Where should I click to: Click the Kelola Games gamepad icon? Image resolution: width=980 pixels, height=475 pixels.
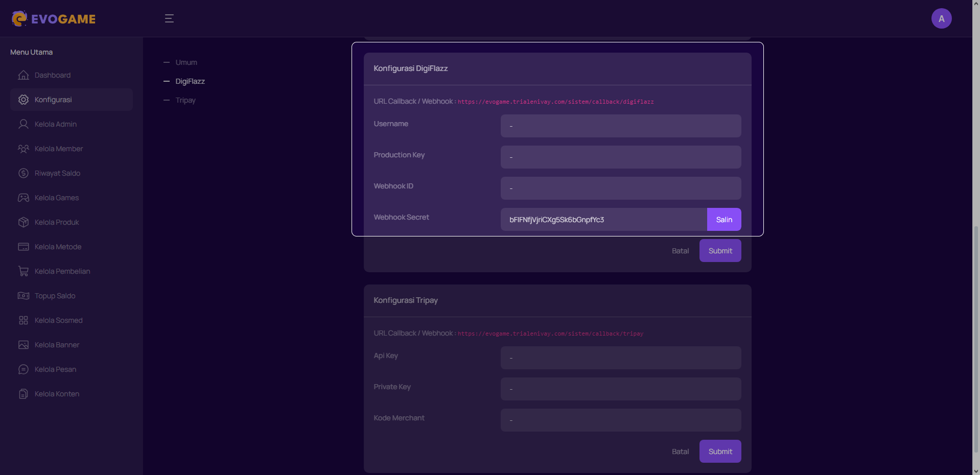pos(24,198)
